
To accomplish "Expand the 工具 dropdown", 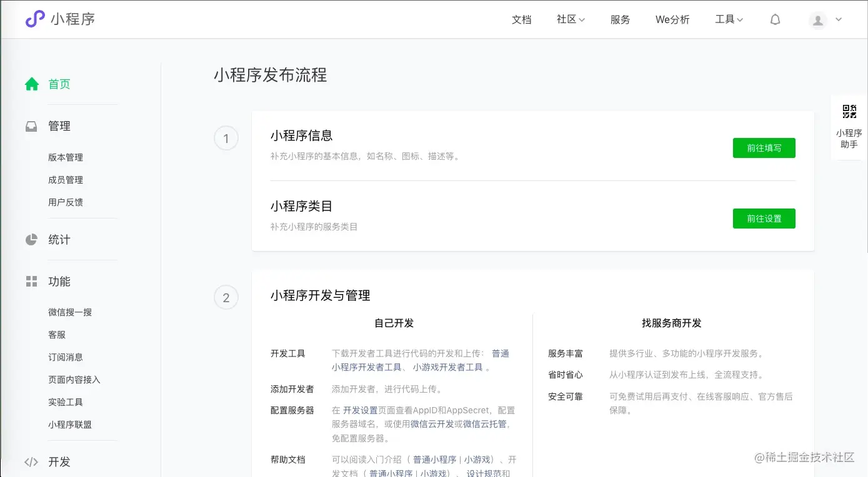I will [729, 19].
